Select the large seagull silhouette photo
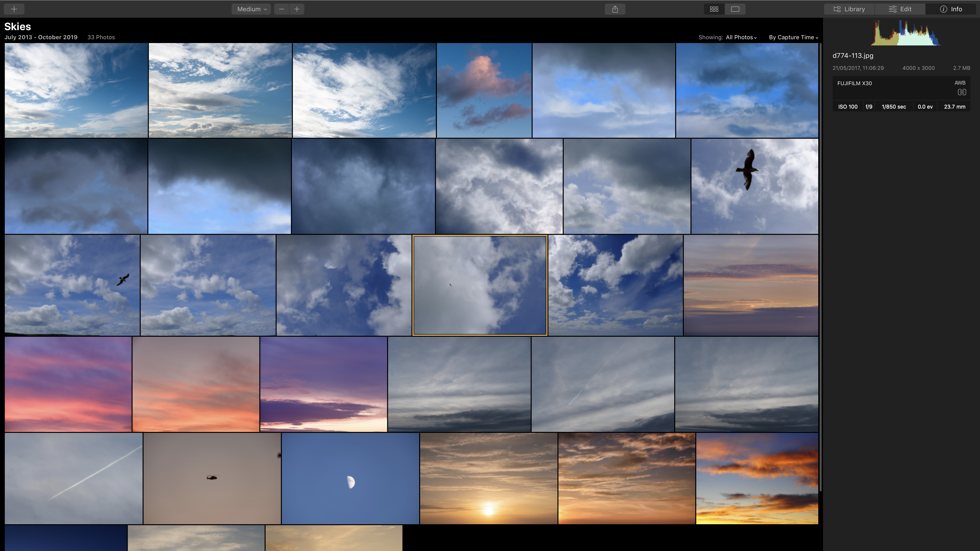The height and width of the screenshot is (551, 980). 754,186
